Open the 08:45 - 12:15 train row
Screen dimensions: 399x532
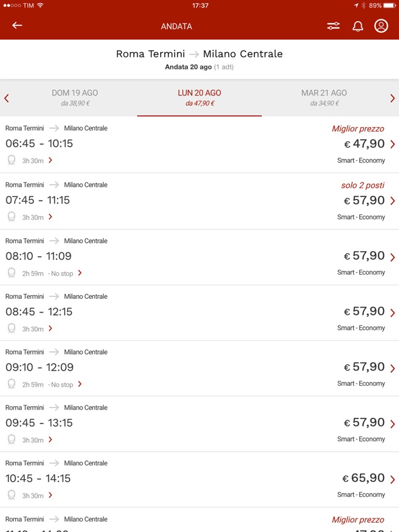point(199,313)
